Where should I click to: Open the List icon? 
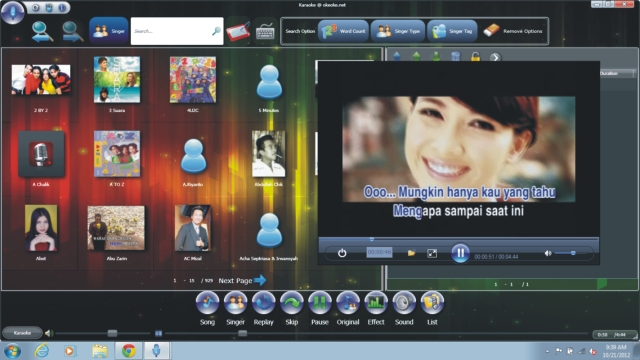(432, 303)
